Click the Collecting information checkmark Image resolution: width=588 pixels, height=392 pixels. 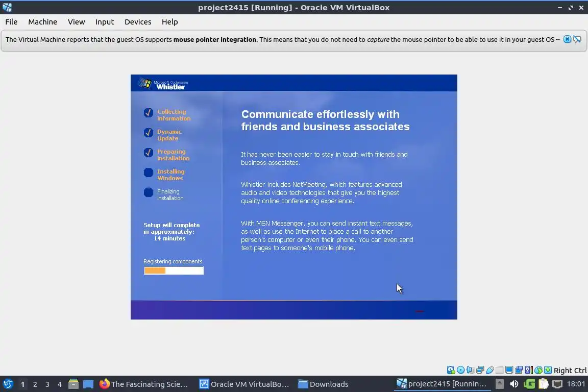point(149,112)
